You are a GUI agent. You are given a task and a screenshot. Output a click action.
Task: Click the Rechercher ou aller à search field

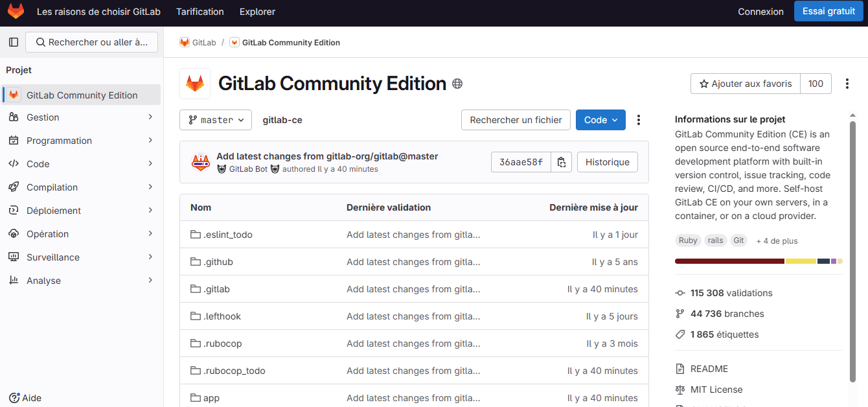91,41
